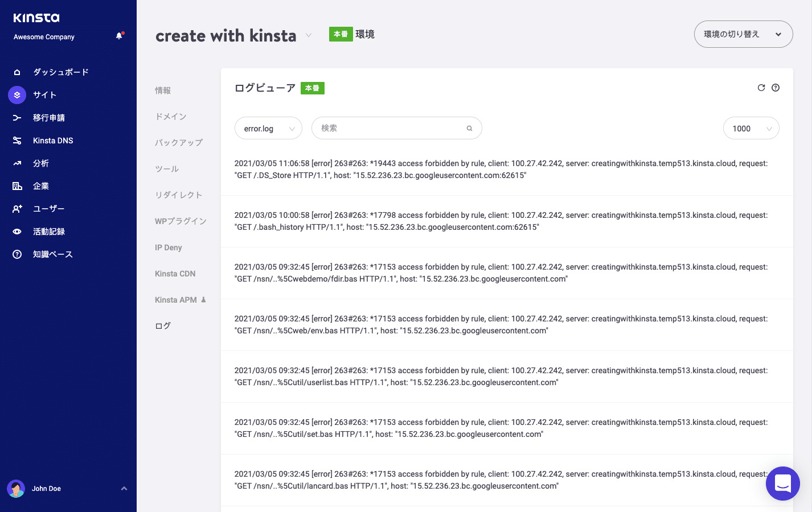
Task: Open the 環境の切り替え environment switcher
Action: coord(743,34)
